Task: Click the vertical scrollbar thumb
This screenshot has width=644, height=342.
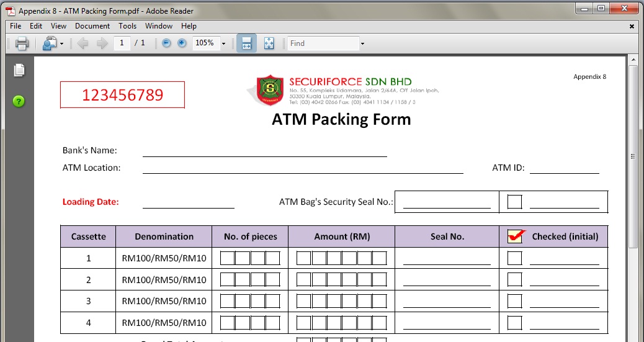Action: (x=633, y=156)
